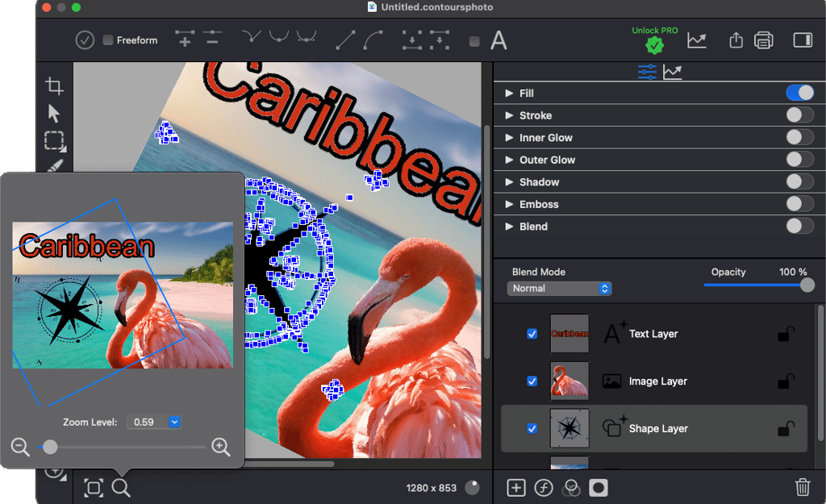Toggle lock on Shape Layer
This screenshot has width=826, height=504.
(786, 429)
